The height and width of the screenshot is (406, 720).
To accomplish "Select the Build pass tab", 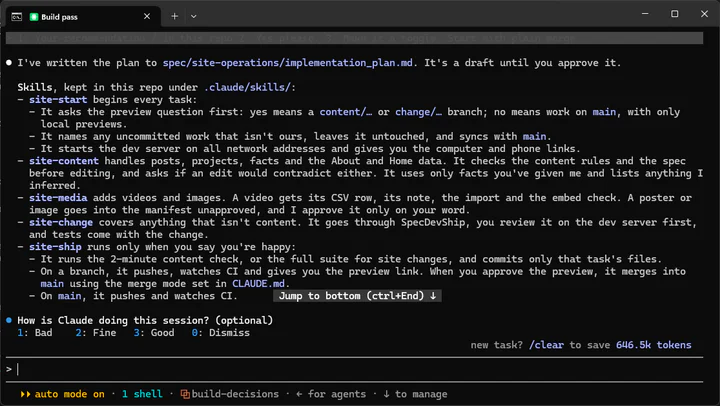I will click(83, 17).
